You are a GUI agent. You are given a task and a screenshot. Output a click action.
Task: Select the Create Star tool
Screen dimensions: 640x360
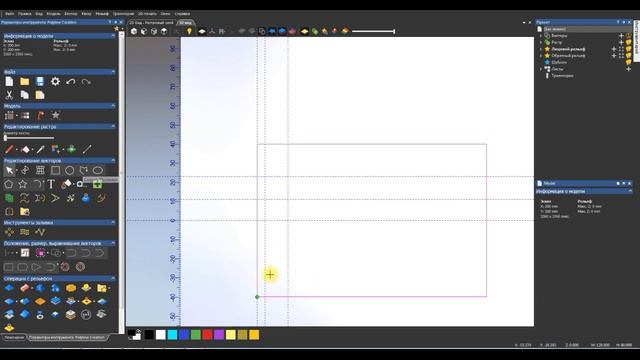click(23, 184)
